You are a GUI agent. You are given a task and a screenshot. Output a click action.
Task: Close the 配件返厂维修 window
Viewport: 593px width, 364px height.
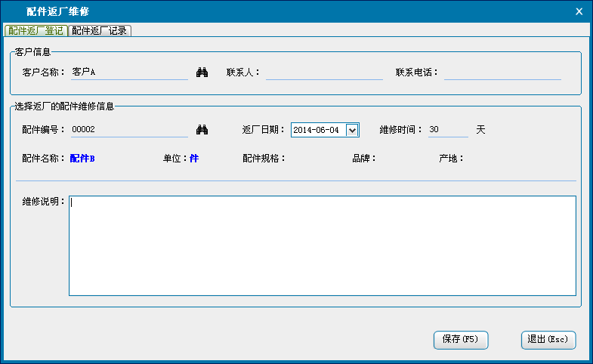tap(579, 11)
